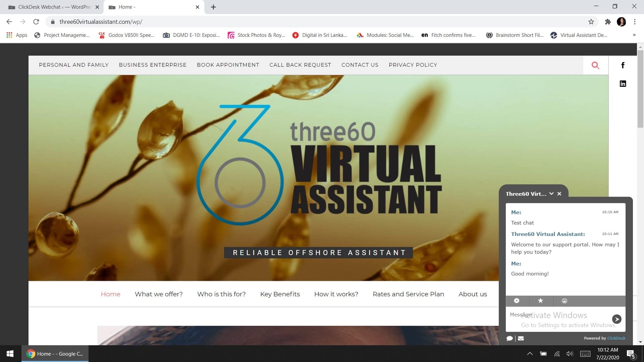Send the chat message with arrow button
This screenshot has width=644, height=362.
tap(616, 319)
